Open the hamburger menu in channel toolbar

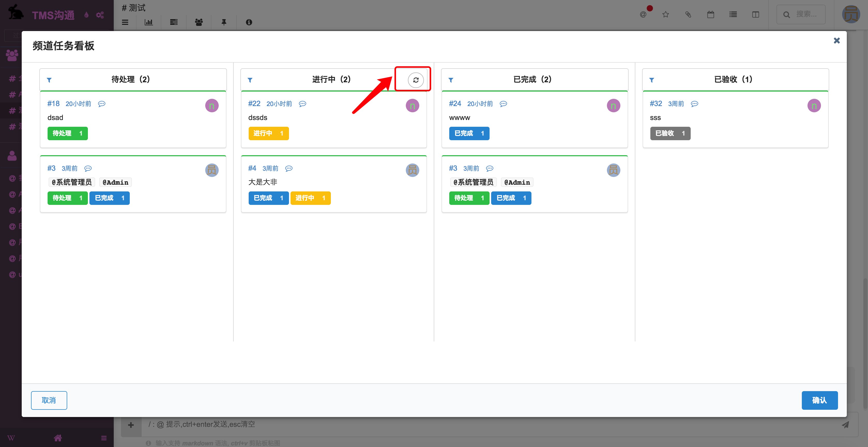(x=125, y=22)
